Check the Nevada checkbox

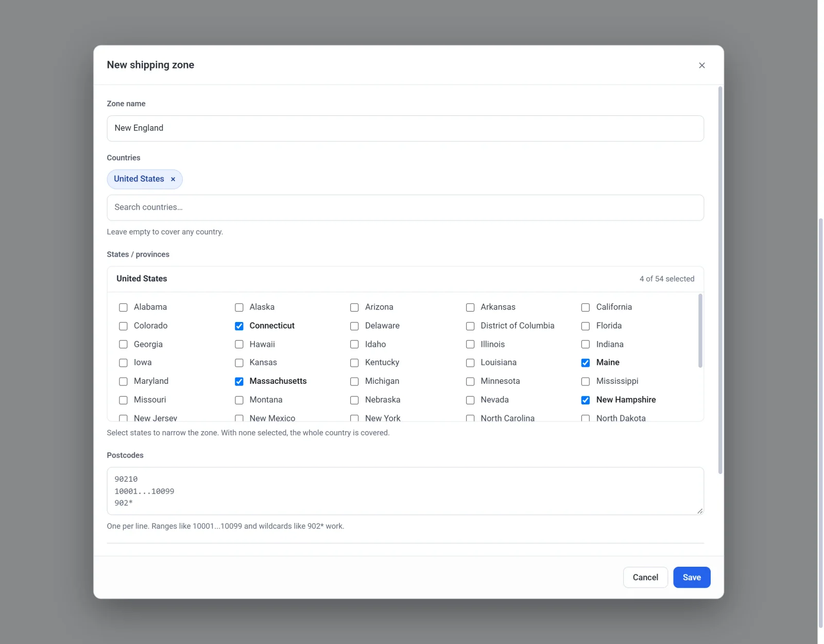pyautogui.click(x=470, y=400)
